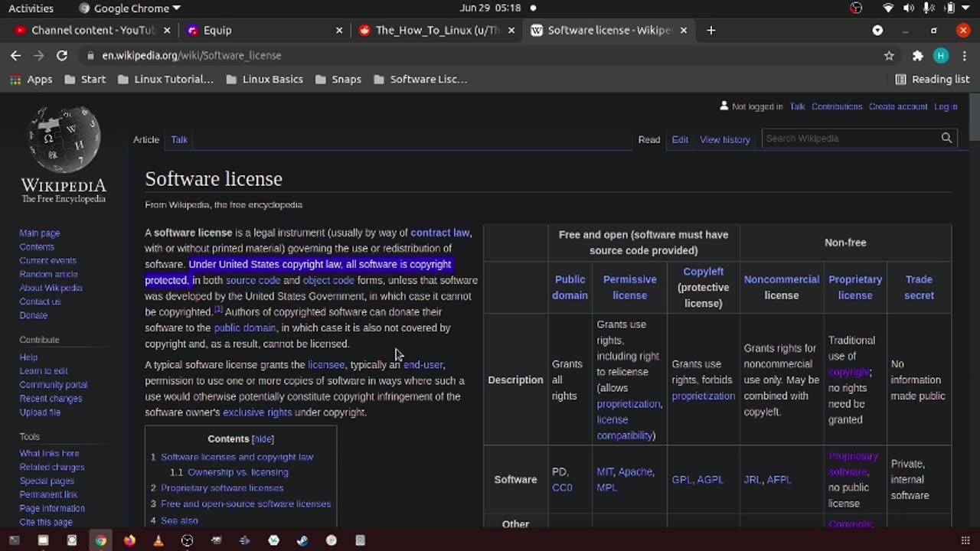This screenshot has height=551, width=980.
Task: Select the Read view tab
Action: 649,139
